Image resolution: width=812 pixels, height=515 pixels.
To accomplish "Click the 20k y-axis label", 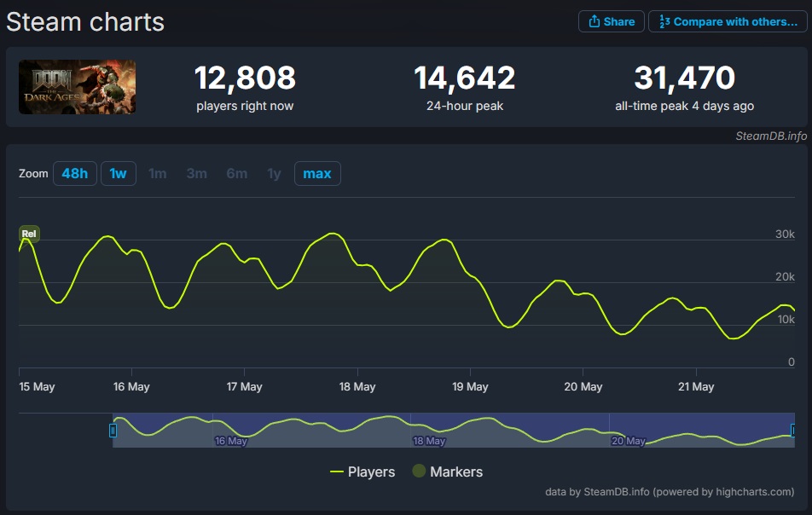I will click(785, 277).
